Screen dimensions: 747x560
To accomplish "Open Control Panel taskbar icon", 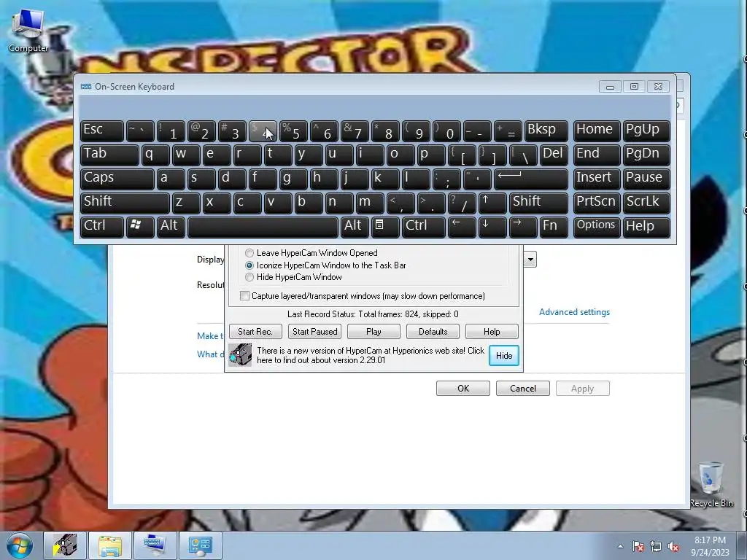I will [200, 545].
